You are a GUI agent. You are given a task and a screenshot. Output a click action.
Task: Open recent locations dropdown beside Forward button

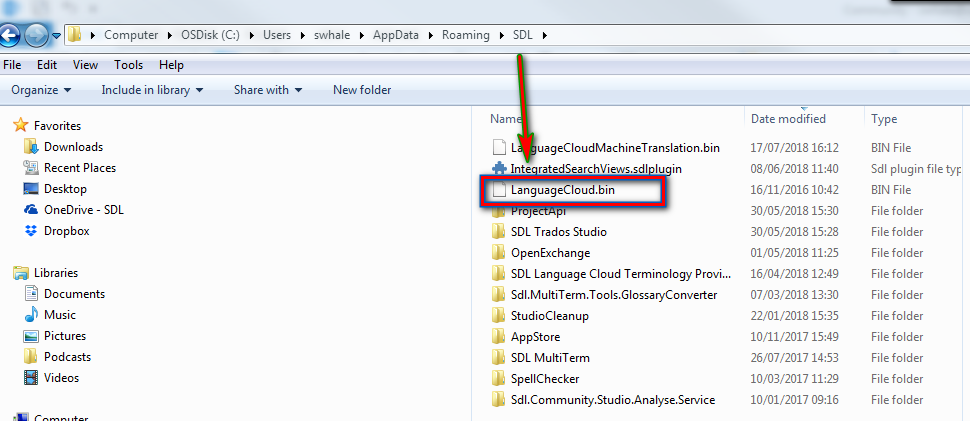point(56,36)
